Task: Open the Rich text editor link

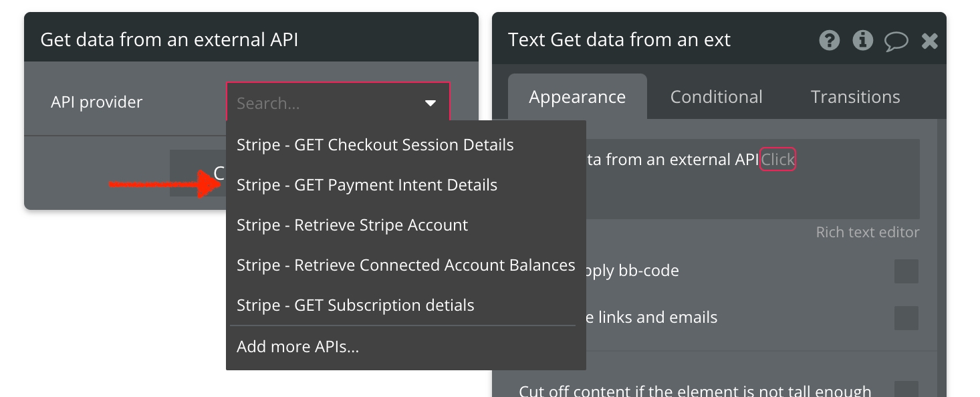Action: tap(867, 233)
